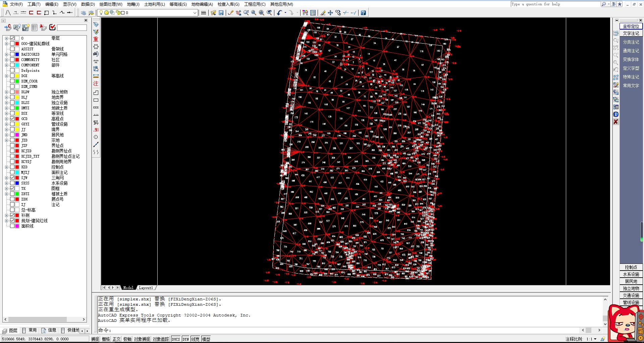The height and width of the screenshot is (343, 644).
Task: Click the red '重' redraw icon
Action: tap(96, 39)
